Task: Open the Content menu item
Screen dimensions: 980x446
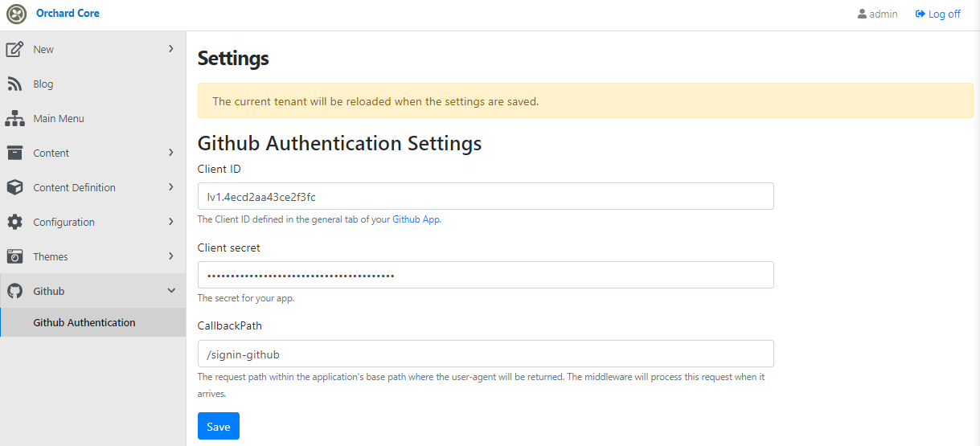Action: [x=92, y=153]
